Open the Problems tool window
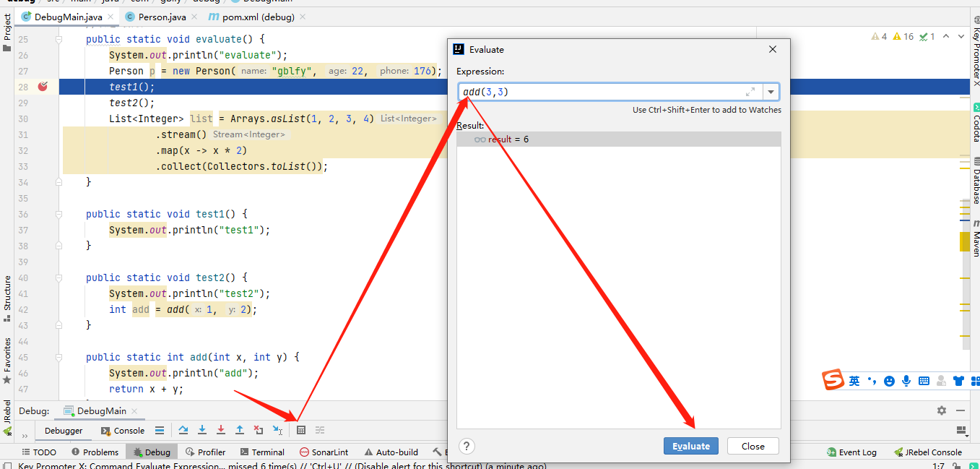The width and height of the screenshot is (980, 469). point(95,452)
